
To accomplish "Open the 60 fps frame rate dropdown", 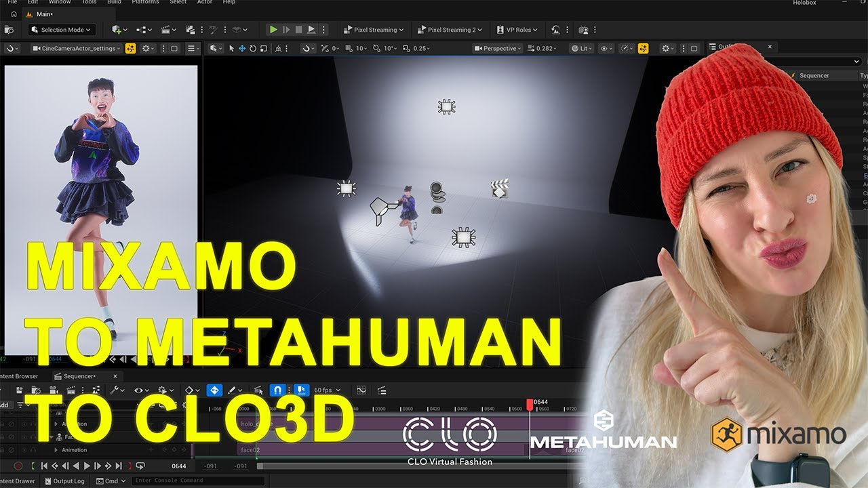I will (327, 390).
